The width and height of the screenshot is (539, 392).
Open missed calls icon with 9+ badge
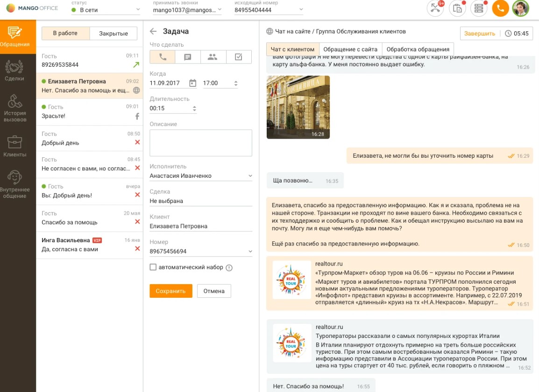click(435, 8)
